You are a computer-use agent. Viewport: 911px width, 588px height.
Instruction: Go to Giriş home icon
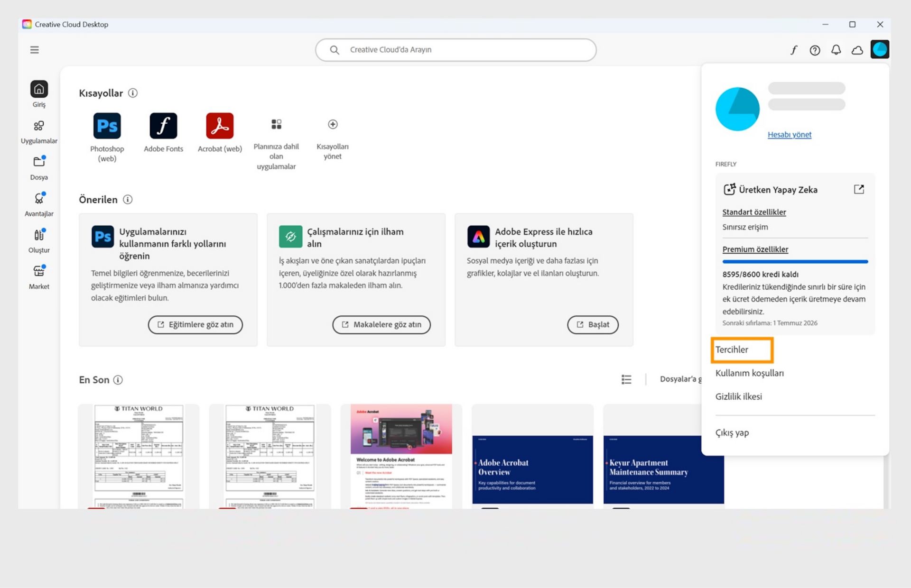click(x=39, y=89)
